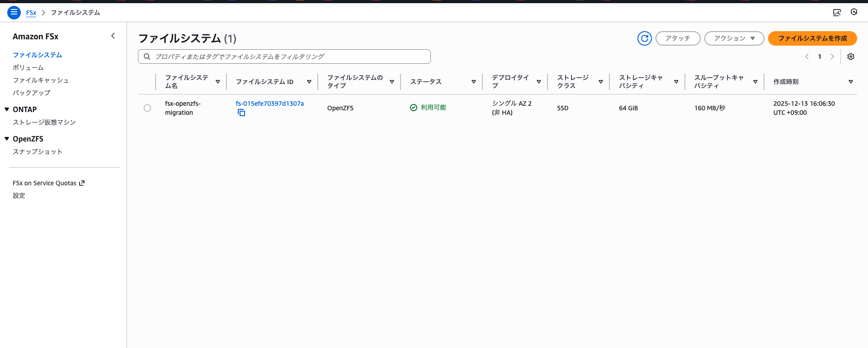
Task: Select the fsx-openzfs-migration radio button
Action: point(147,108)
